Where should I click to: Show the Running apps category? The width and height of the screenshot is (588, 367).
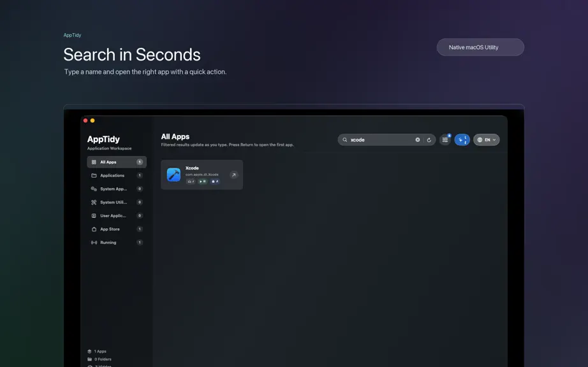tap(117, 243)
